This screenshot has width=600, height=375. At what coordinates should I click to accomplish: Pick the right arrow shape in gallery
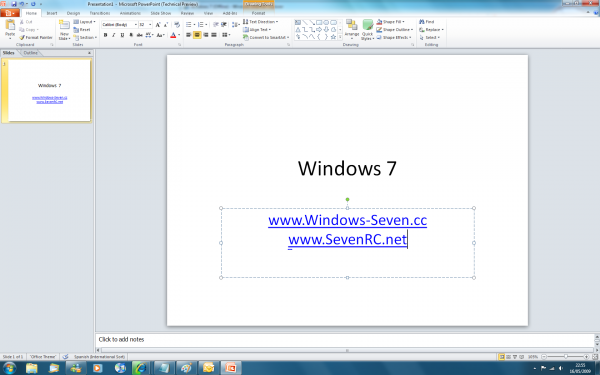pyautogui.click(x=319, y=29)
